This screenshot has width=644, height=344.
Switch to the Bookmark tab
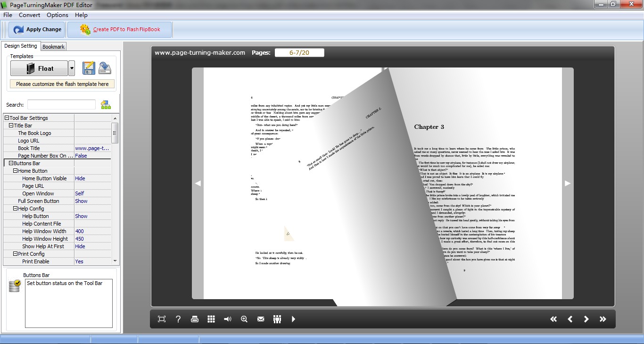(x=53, y=47)
